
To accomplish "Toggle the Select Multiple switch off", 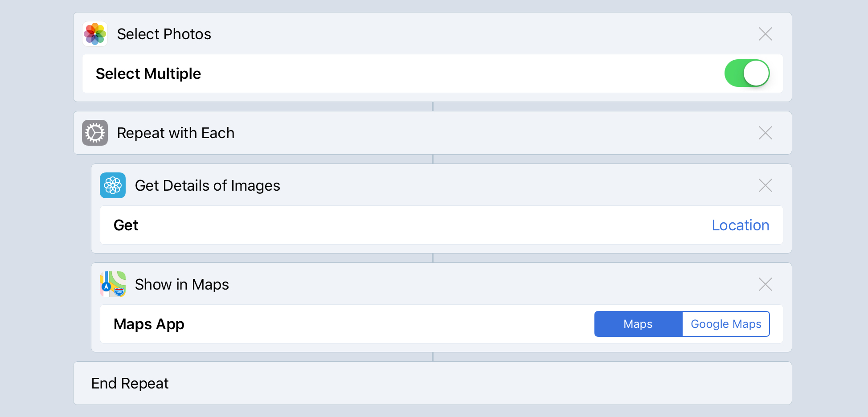I will [747, 73].
